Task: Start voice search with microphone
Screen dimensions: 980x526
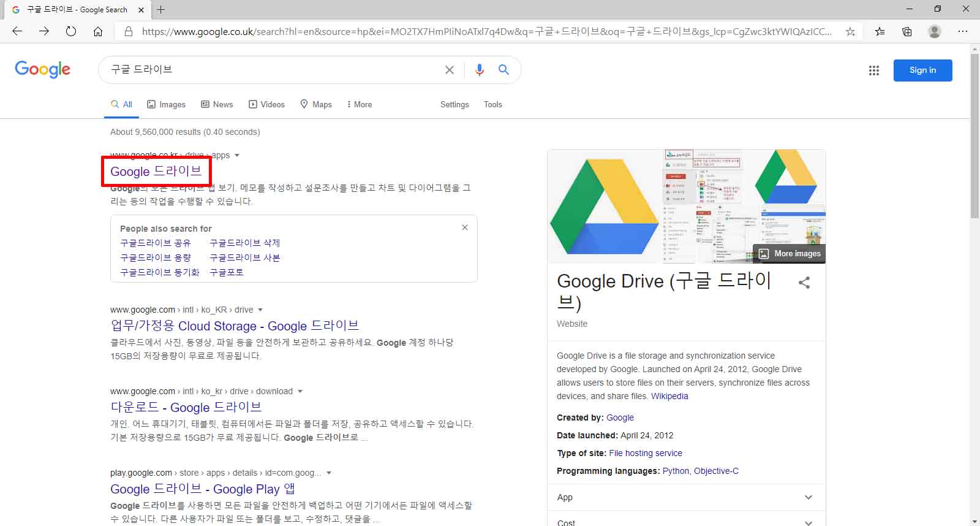Action: (480, 70)
